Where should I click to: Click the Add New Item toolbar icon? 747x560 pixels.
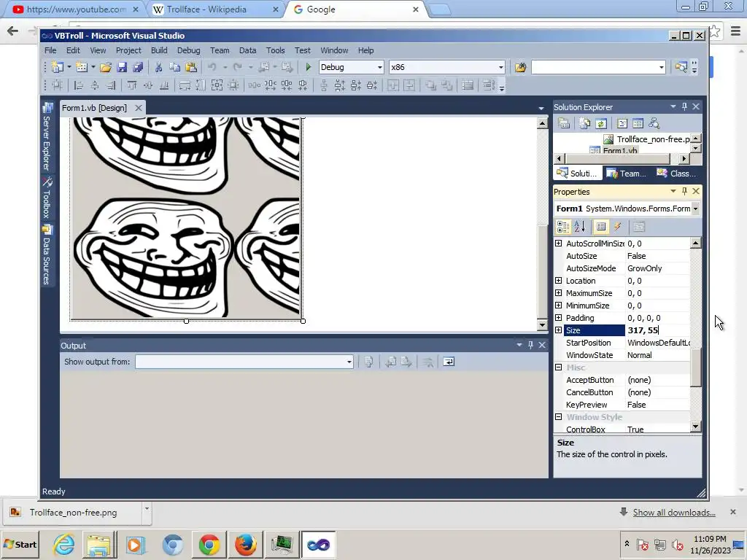pyautogui.click(x=82, y=67)
